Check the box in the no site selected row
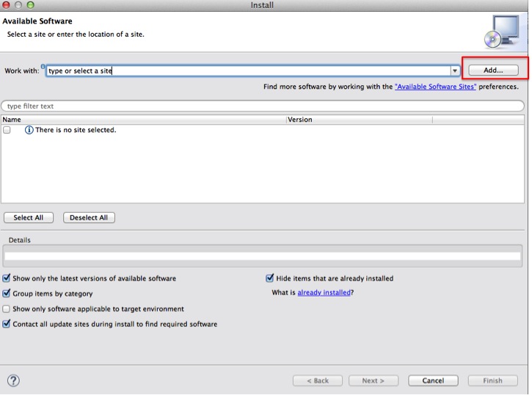The height and width of the screenshot is (395, 532). coord(7,130)
